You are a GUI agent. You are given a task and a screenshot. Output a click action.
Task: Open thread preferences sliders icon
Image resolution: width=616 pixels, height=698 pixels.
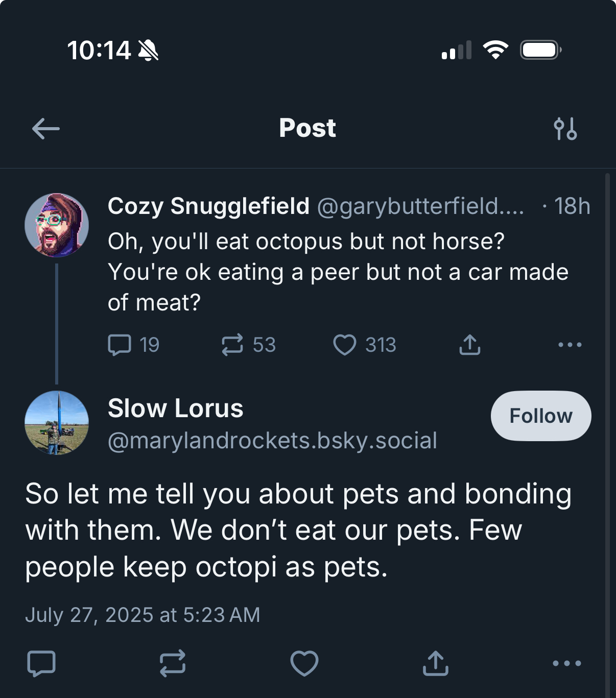pyautogui.click(x=565, y=129)
